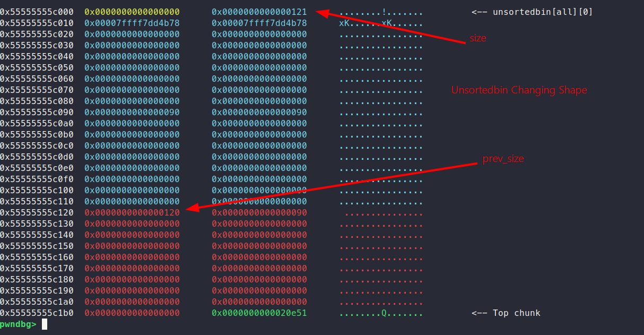The width and height of the screenshot is (644, 335).
Task: Click the green ASCII dump containing 'Q'
Action: (381, 313)
